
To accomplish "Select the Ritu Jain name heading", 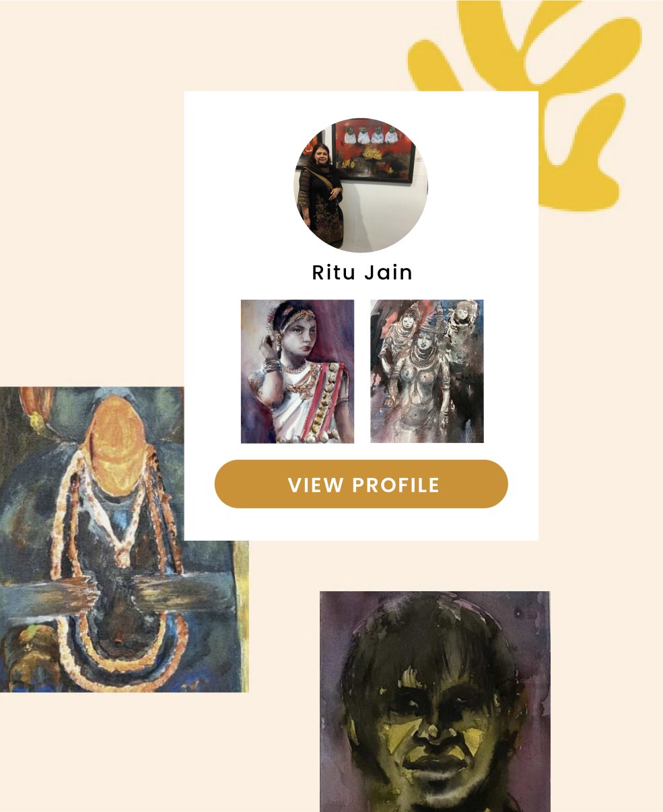I will click(x=362, y=273).
